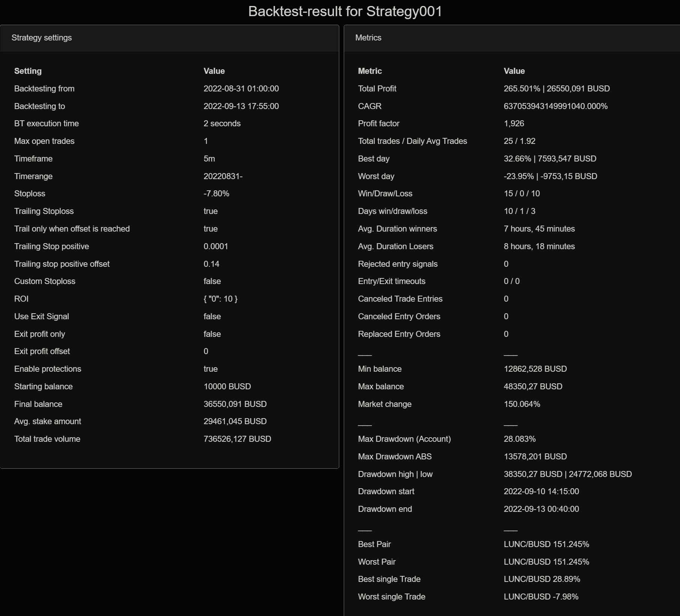The width and height of the screenshot is (680, 616).
Task: Click the Worst Pair LUNC/BUSD entry
Action: (x=547, y=562)
